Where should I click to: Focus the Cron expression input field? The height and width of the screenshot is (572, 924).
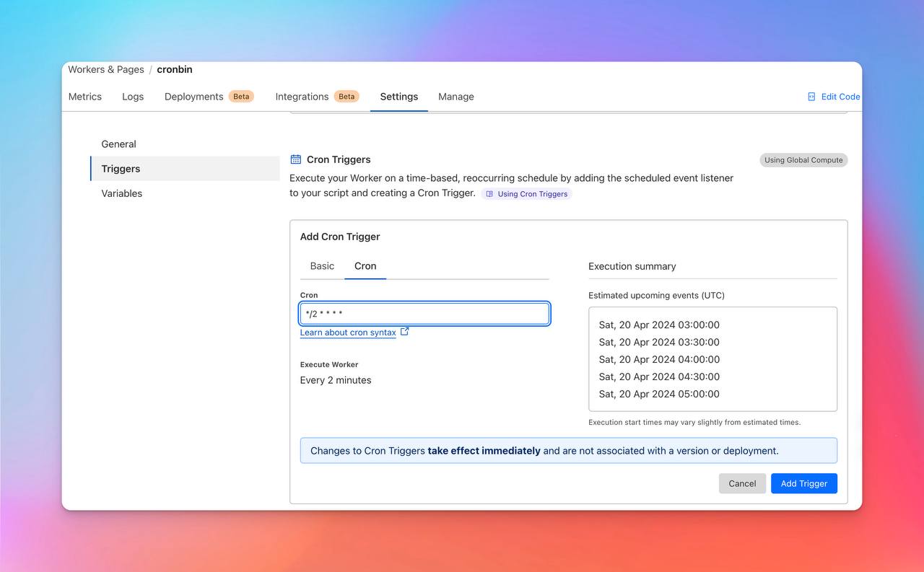click(424, 314)
